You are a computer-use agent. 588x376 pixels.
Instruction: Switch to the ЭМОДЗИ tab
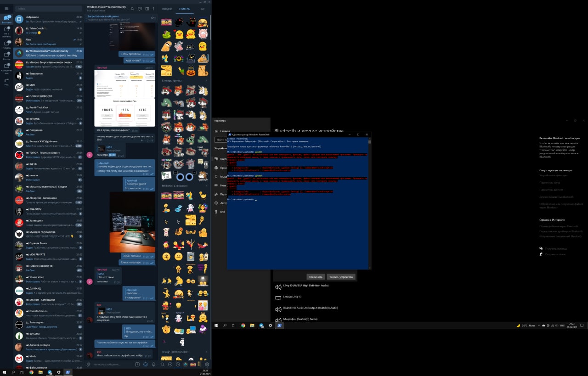167,9
